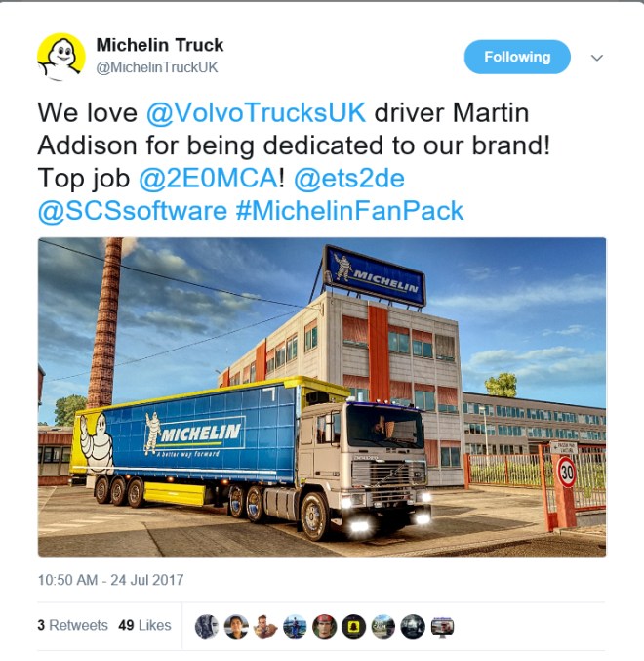Open the @VolvoTrucksUK mention
This screenshot has height=661, width=644.
(x=256, y=112)
